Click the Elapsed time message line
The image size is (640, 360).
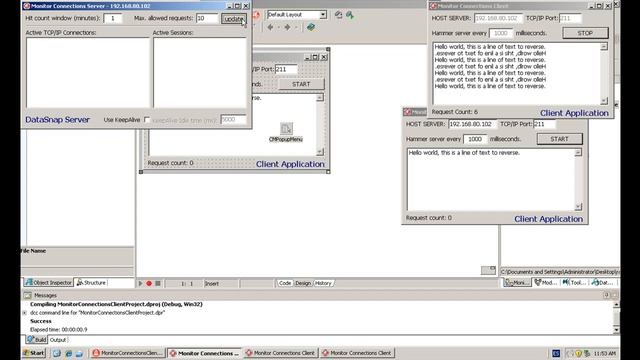(x=58, y=329)
